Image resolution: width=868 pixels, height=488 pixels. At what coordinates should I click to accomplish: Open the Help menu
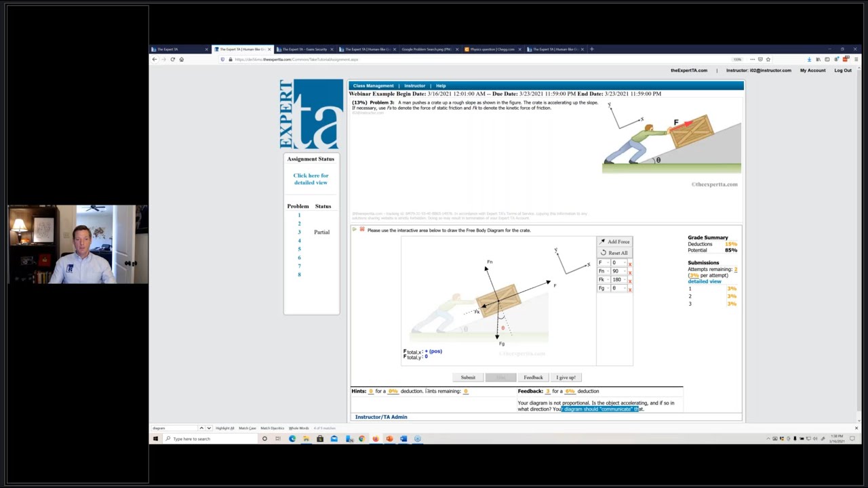[441, 86]
